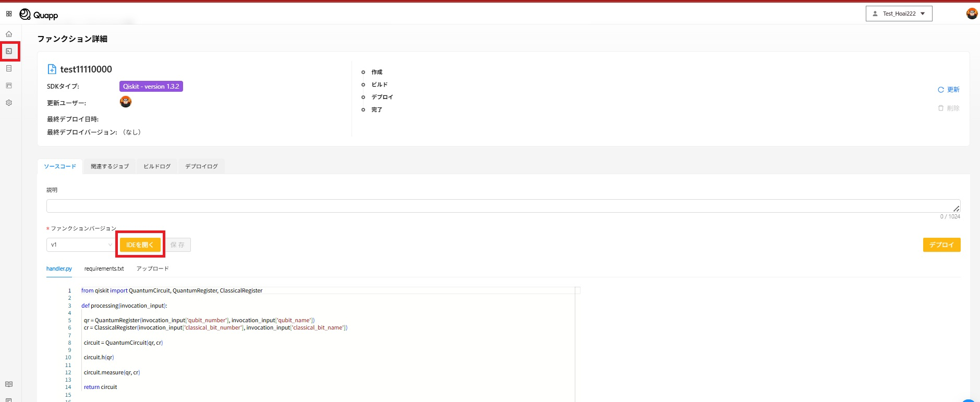Viewport: 980px width, 402px height.
Task: Select the アップロード tab
Action: tap(152, 269)
